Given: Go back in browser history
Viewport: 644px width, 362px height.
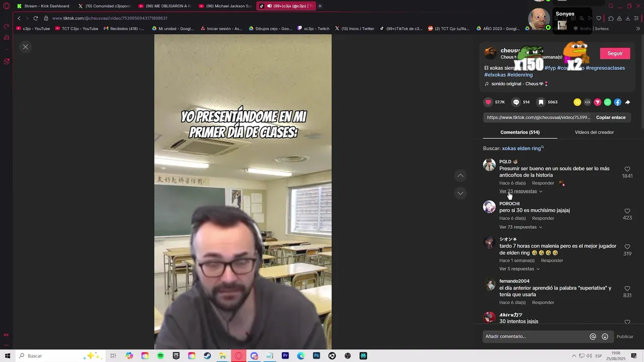Looking at the screenshot, I should pos(19,18).
